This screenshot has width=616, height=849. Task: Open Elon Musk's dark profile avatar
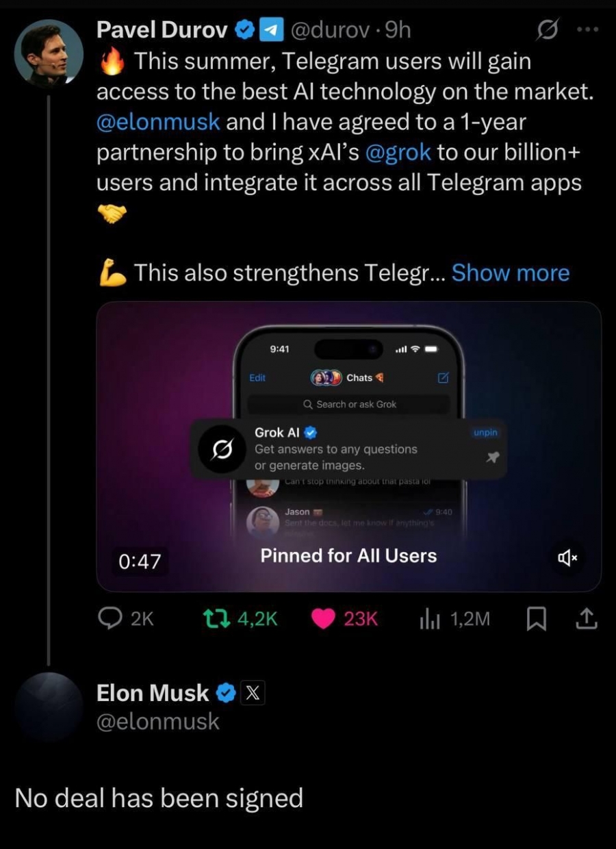[49, 706]
